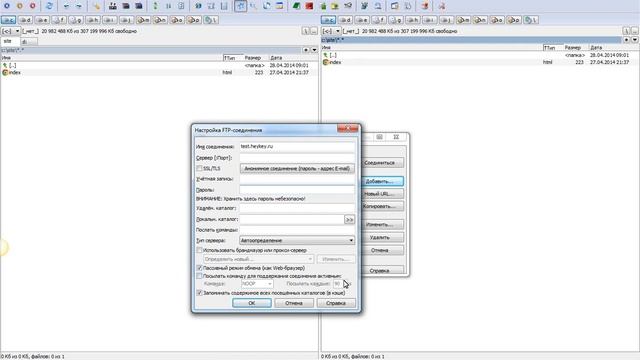Click the highlighted active toolbar icon
This screenshot has width=640, height=360.
pos(240,6)
